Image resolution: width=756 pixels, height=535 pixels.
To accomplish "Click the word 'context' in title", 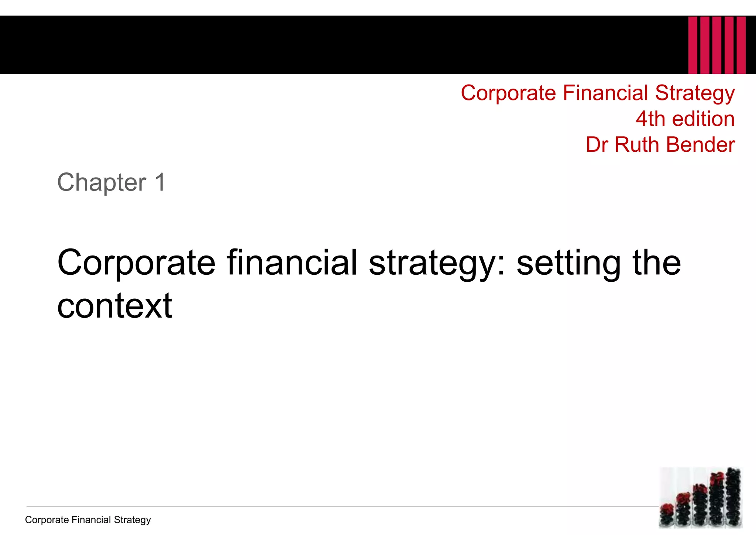I will pyautogui.click(x=114, y=306).
